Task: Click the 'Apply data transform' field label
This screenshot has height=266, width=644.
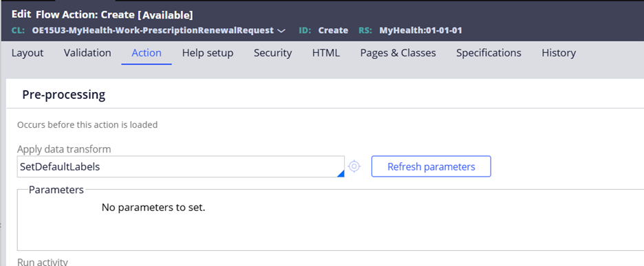Action: [x=64, y=149]
